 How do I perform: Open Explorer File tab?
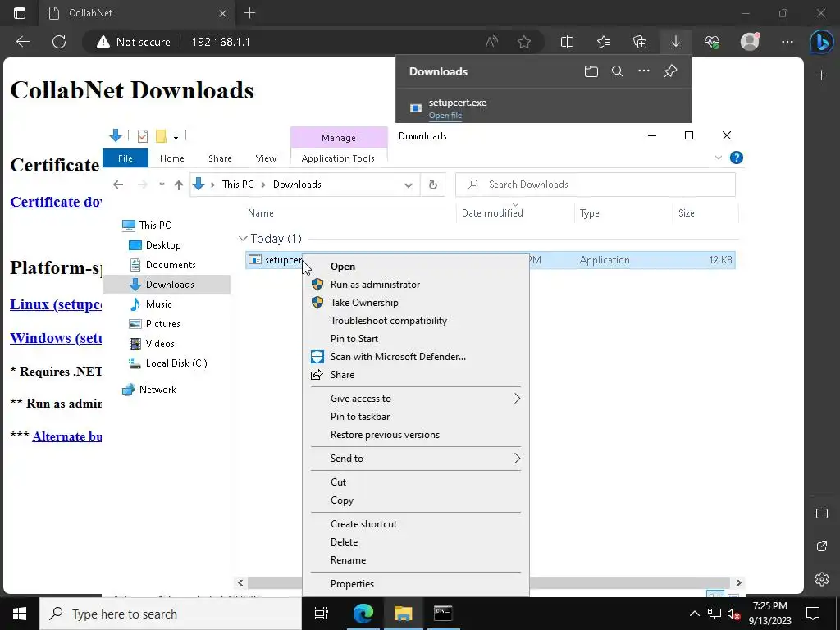tap(126, 158)
